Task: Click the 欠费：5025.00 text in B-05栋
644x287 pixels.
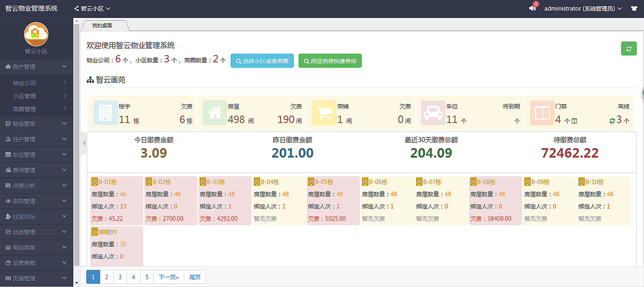Action: [327, 219]
